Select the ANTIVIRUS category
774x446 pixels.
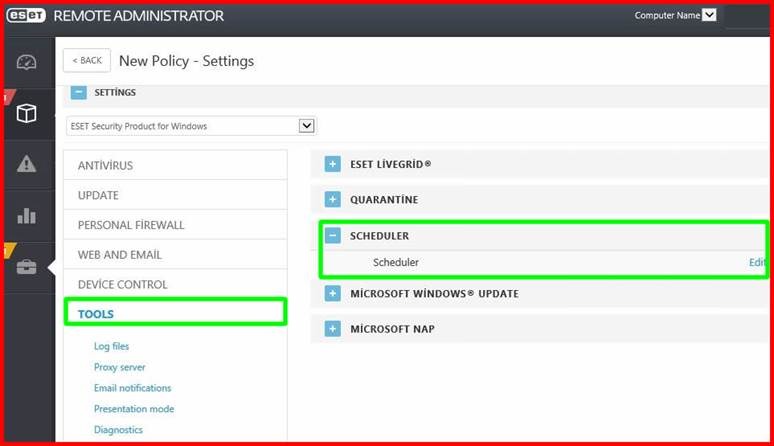point(175,165)
